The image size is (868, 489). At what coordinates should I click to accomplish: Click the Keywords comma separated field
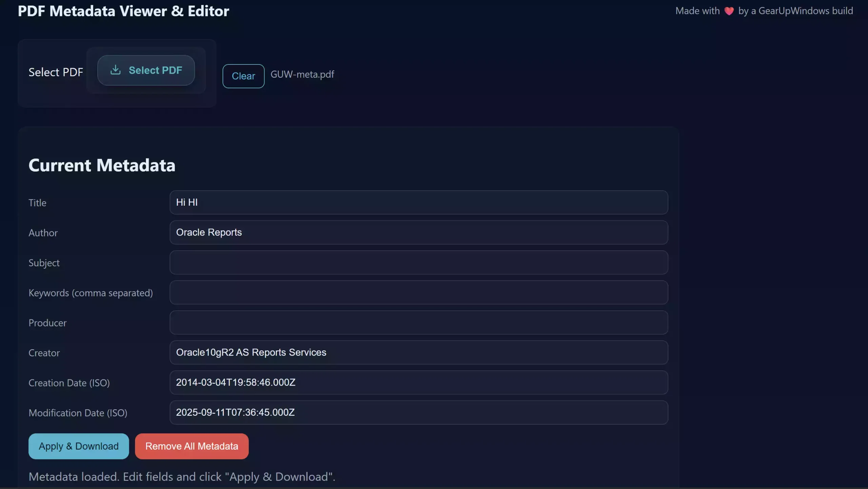coord(418,292)
